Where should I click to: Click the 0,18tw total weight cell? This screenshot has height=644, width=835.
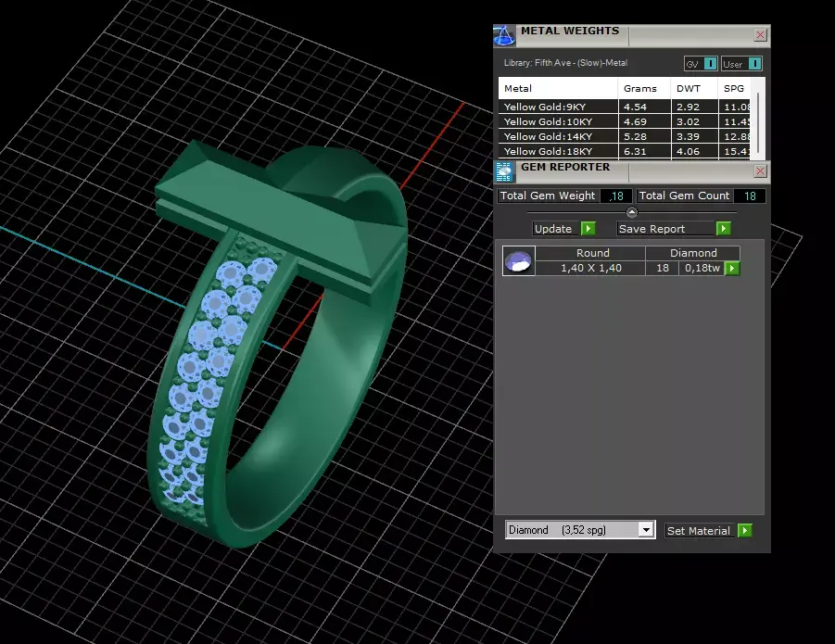coord(702,268)
